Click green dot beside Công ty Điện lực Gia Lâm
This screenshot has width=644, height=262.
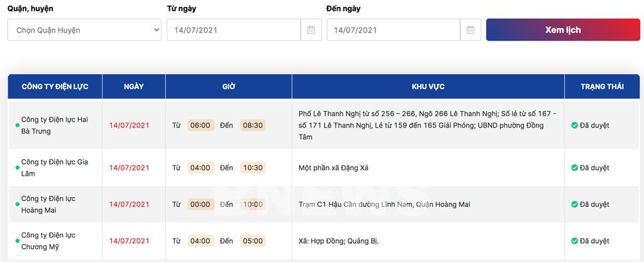click(18, 168)
